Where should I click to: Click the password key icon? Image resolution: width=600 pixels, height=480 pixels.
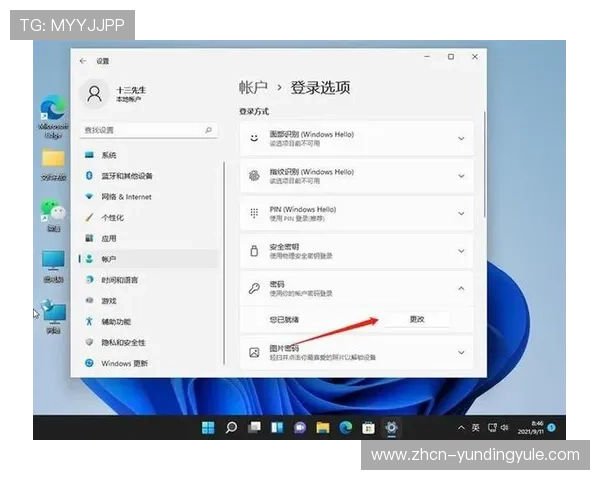[254, 288]
